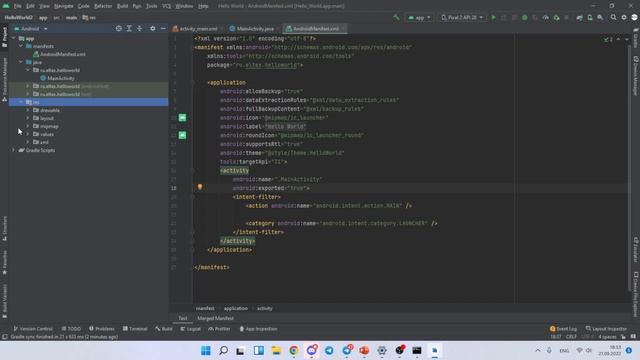Select AndroidManifest.xml in project tree
This screenshot has width=640, height=360.
click(62, 54)
